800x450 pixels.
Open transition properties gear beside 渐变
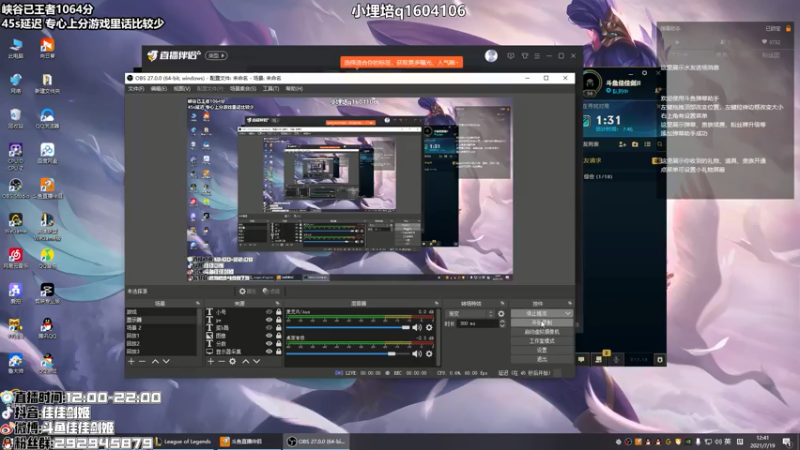tap(501, 314)
